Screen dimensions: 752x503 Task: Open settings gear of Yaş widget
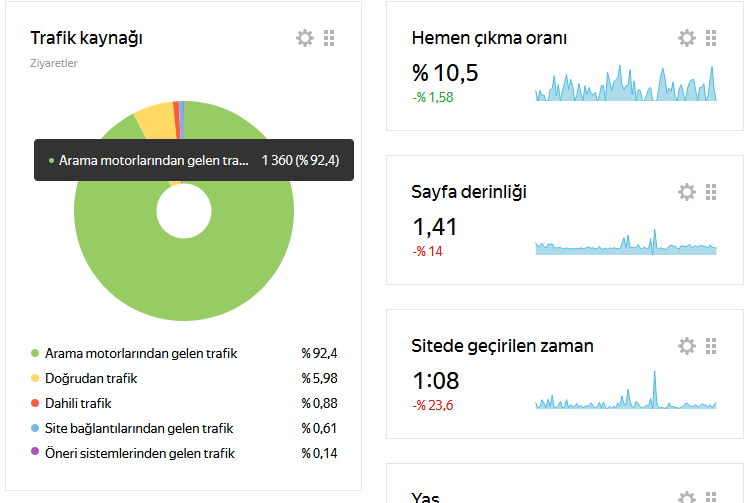coord(687,497)
